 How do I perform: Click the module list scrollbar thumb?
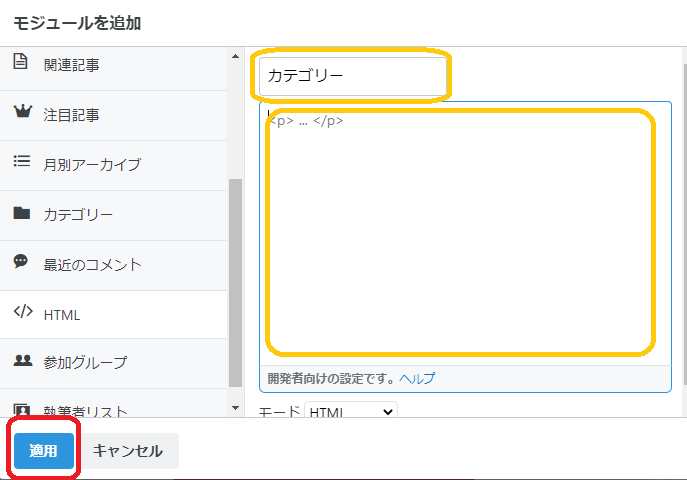[x=235, y=283]
